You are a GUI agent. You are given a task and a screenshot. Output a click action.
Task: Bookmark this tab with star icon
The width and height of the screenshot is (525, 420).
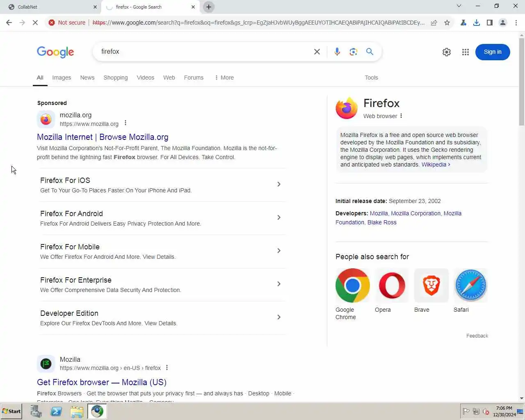click(x=447, y=23)
